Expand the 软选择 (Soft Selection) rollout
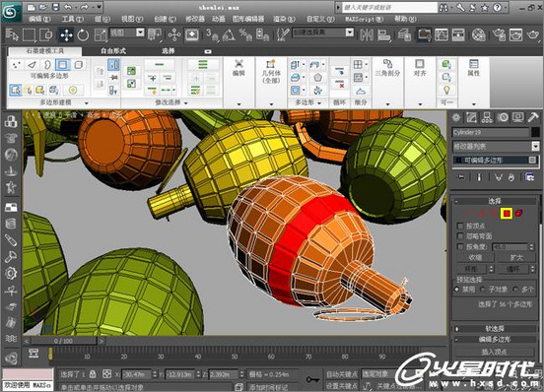544x392 pixels. [495, 328]
